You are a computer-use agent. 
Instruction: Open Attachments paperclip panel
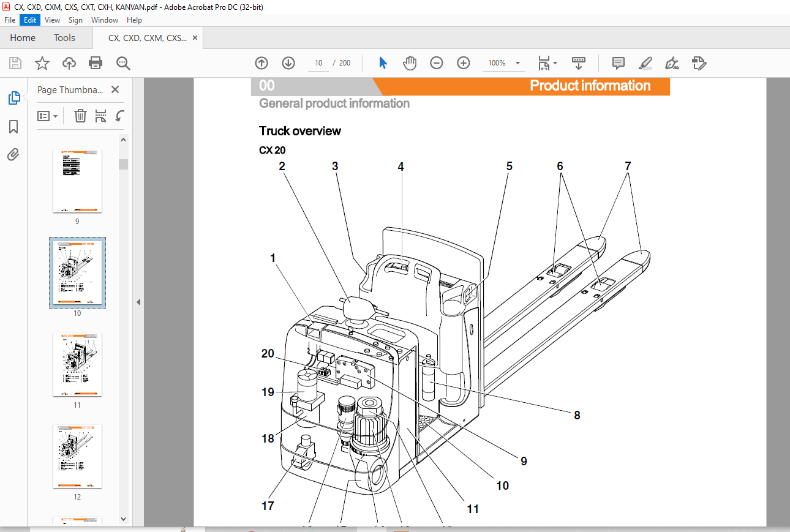pos(13,155)
